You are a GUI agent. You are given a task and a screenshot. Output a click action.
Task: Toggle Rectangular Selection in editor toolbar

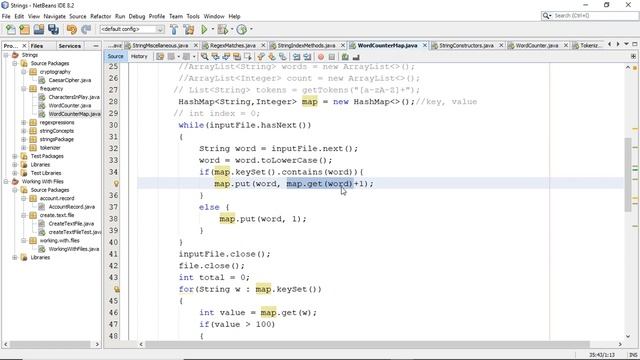(247, 57)
